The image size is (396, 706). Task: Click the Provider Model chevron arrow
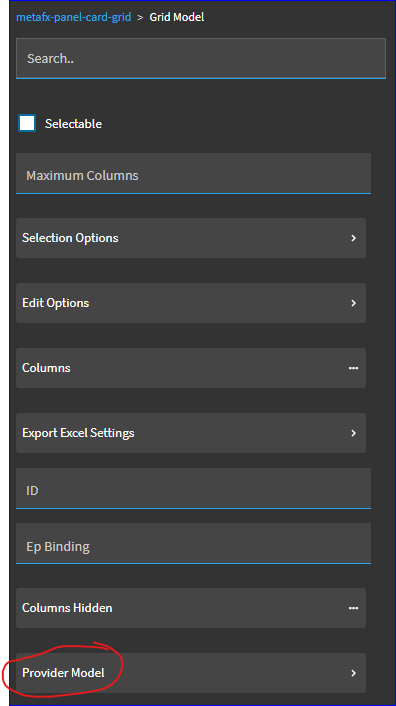click(x=354, y=673)
